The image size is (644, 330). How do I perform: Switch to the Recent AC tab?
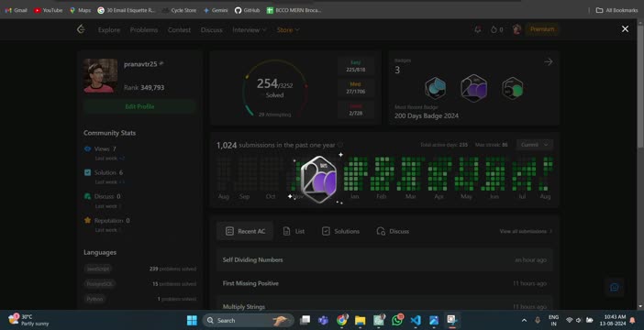point(245,231)
